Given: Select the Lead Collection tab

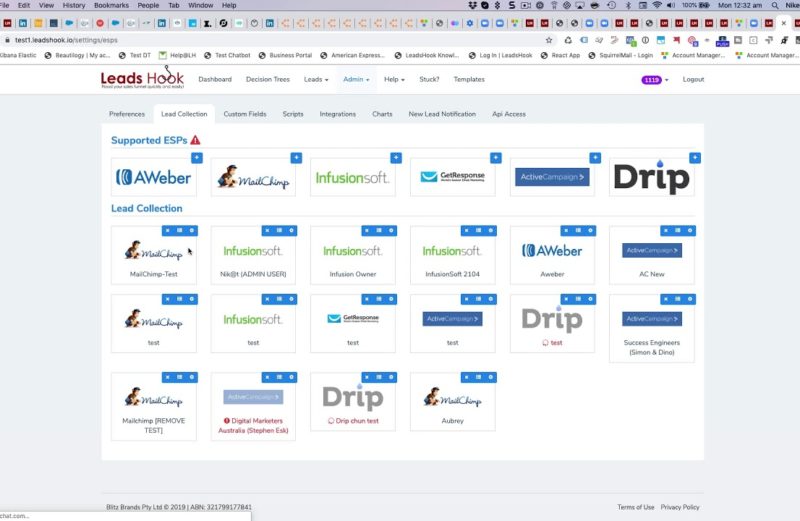Looking at the screenshot, I should click(184, 114).
